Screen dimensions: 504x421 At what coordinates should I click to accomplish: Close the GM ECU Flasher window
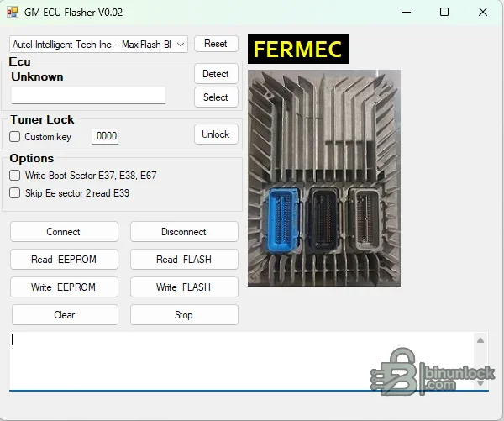point(483,13)
